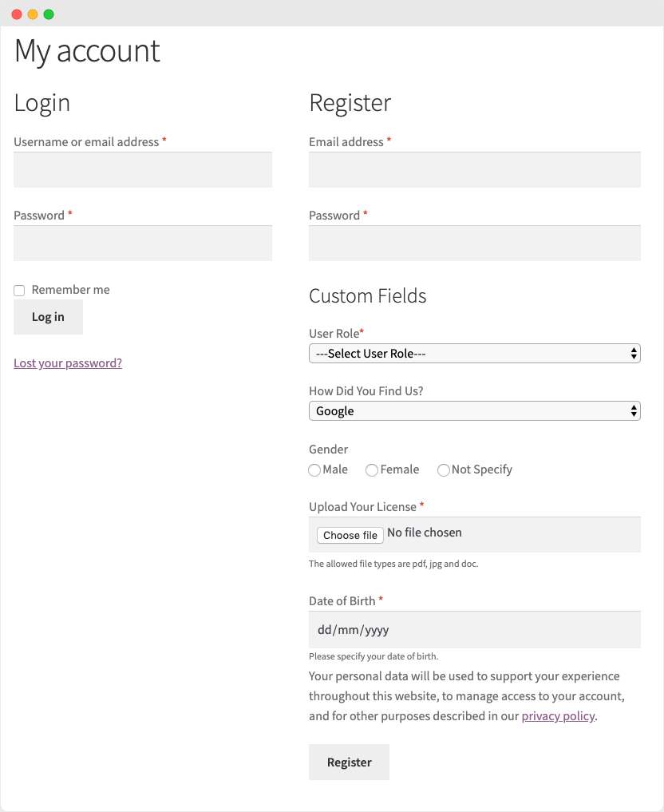Click the Date of Birth dd/mm/yyyy field

point(475,629)
